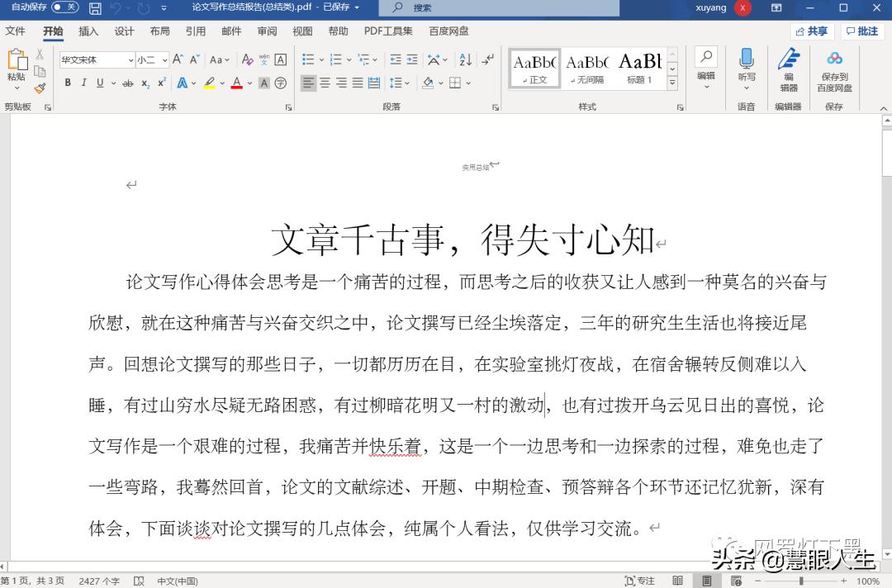The image size is (892, 588).
Task: Click the text highlight color icon
Action: 209,82
